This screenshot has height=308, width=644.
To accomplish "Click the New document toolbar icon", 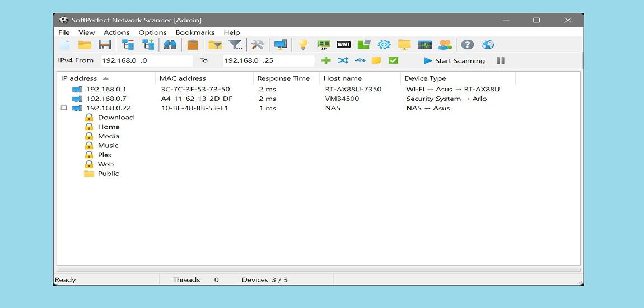I will coord(64,45).
